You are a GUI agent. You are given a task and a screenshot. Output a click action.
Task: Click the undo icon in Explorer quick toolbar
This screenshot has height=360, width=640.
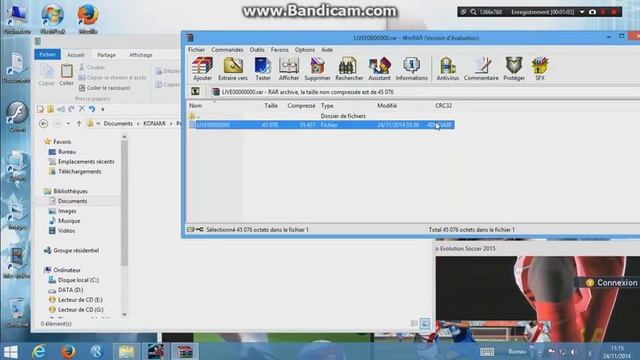[x=92, y=109]
